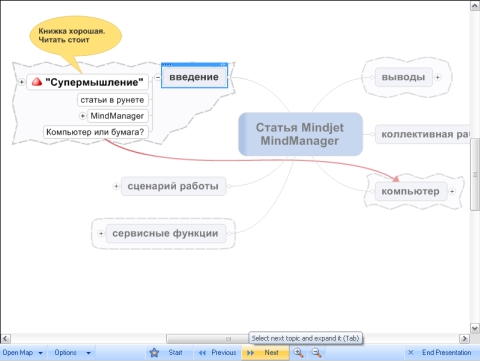Image resolution: width=480 pixels, height=361 pixels.
Task: Click the vertical scrollbar down arrow
Action: point(475,328)
